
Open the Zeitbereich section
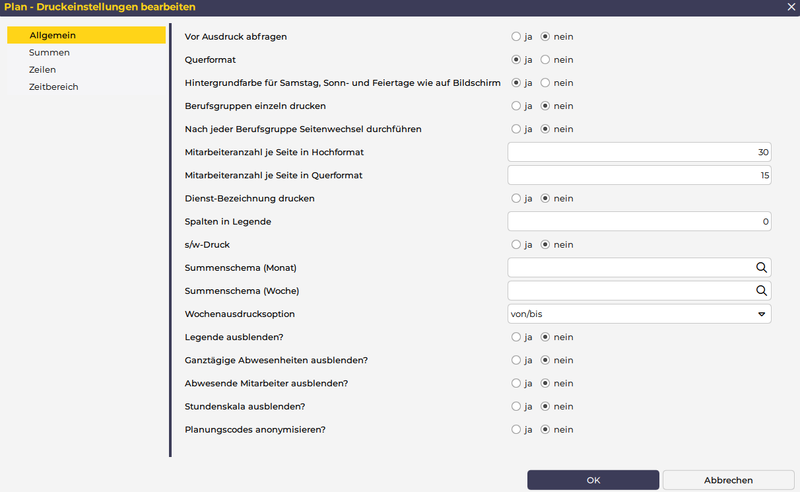(x=54, y=87)
